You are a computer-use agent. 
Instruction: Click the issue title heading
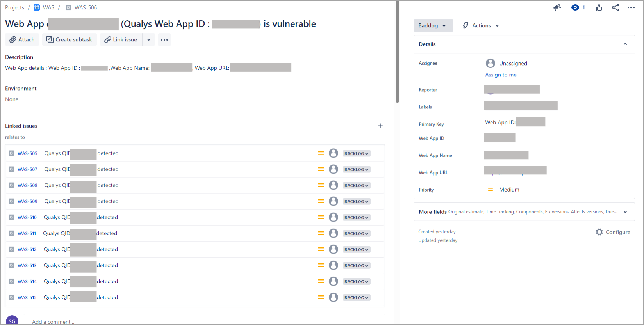(161, 24)
